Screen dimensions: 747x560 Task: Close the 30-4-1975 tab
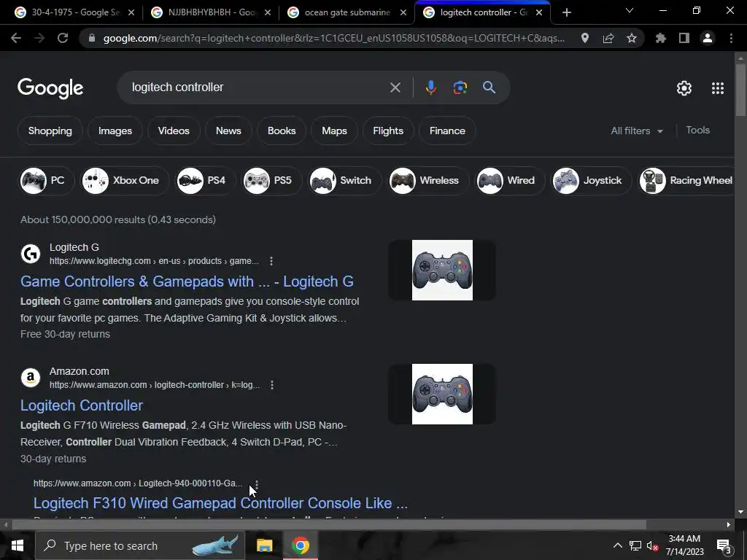[x=131, y=13]
